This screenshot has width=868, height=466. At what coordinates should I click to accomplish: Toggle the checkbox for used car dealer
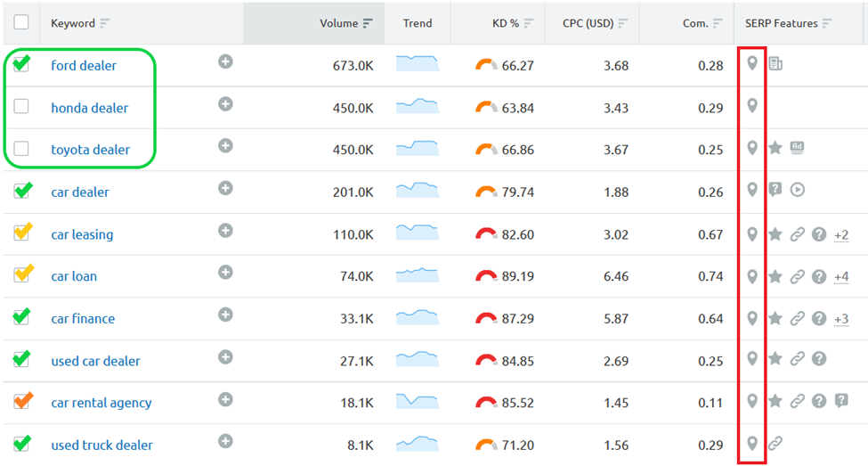pyautogui.click(x=22, y=359)
